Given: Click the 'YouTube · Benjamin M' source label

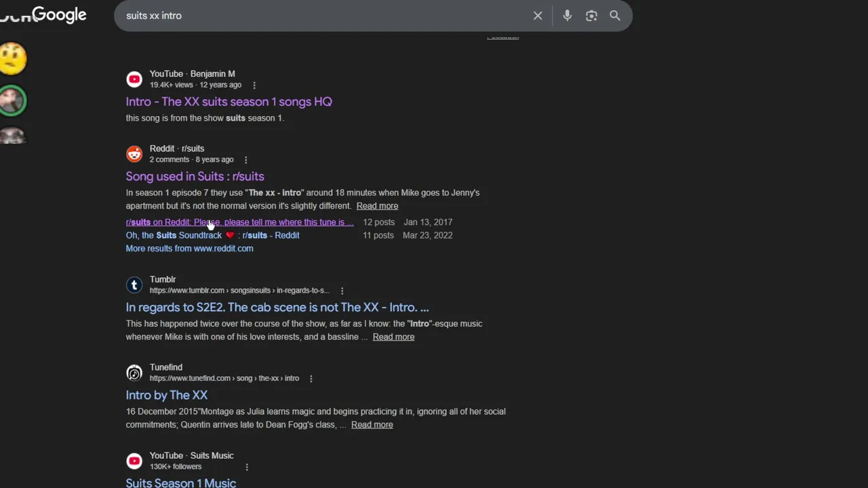Looking at the screenshot, I should click(192, 74).
